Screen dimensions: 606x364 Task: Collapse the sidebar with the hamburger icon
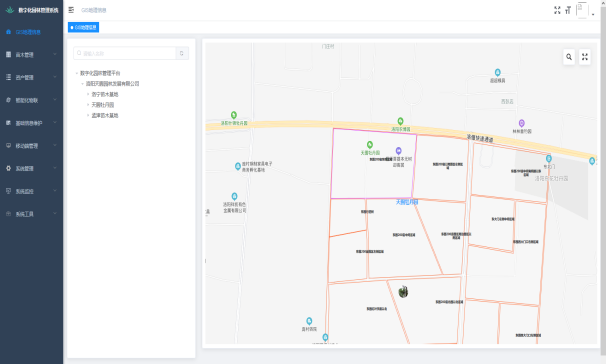pos(71,10)
